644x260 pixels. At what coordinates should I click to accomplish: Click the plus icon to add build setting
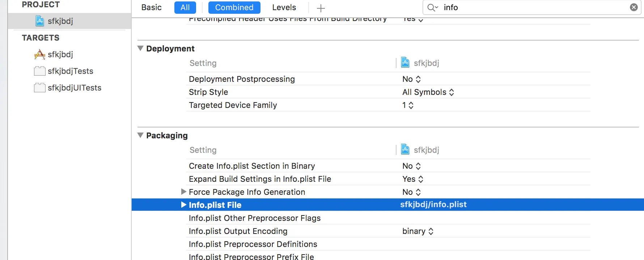[x=321, y=8]
